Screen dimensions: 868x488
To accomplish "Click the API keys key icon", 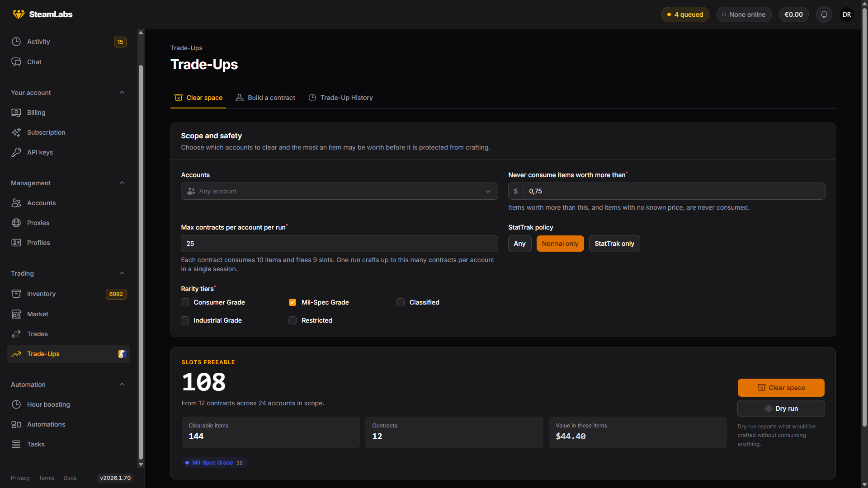I will click(16, 152).
